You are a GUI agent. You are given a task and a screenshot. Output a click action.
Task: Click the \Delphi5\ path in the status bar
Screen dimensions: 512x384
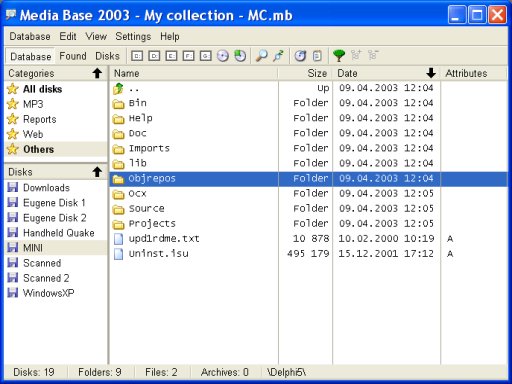click(x=287, y=372)
